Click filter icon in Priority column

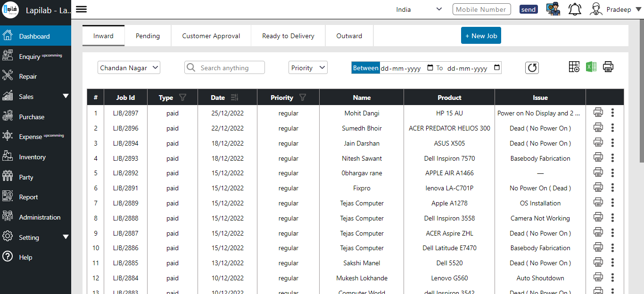click(303, 98)
